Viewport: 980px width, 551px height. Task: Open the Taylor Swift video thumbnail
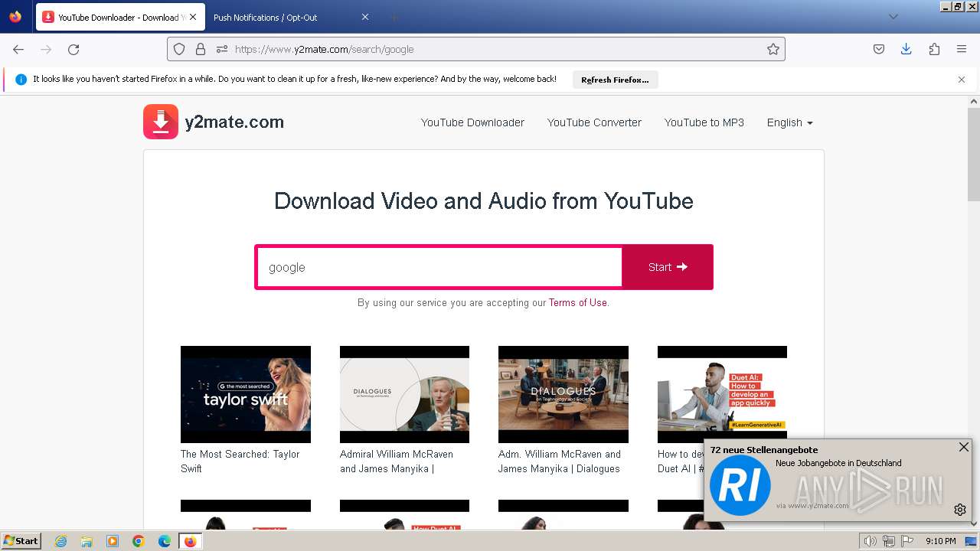pos(246,394)
